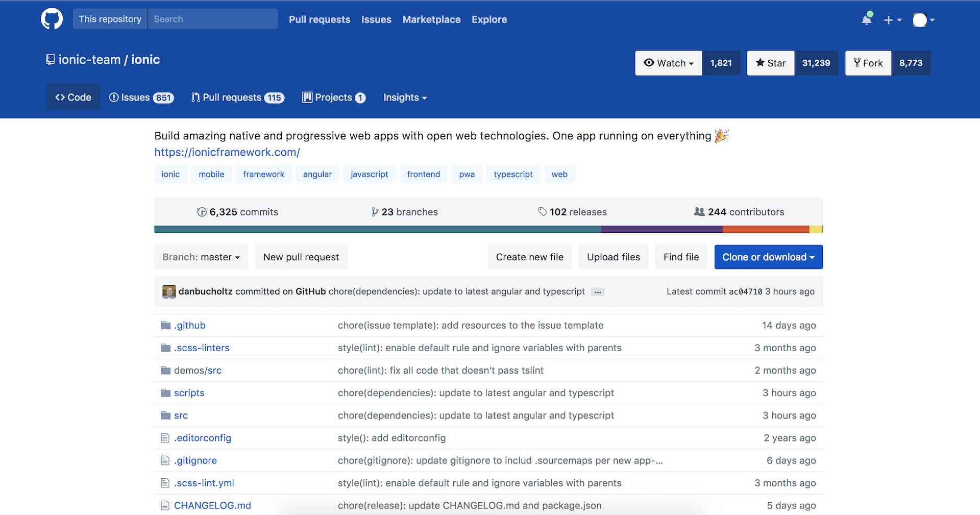
Task: View the 244 contributors
Action: [x=739, y=212]
